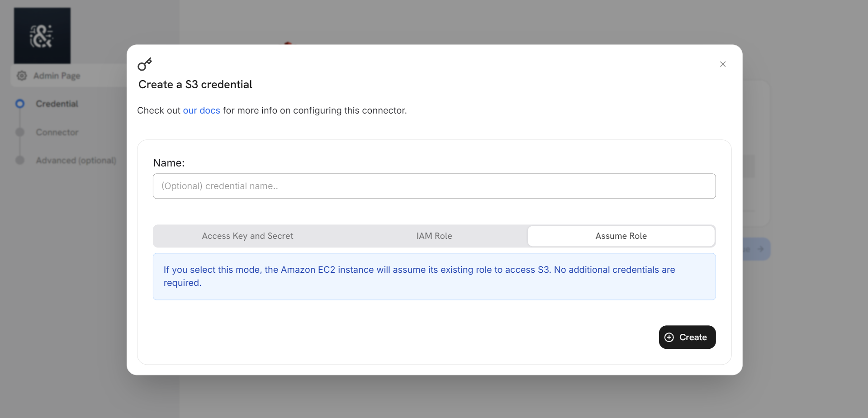Click the app logo in the sidebar

click(42, 36)
